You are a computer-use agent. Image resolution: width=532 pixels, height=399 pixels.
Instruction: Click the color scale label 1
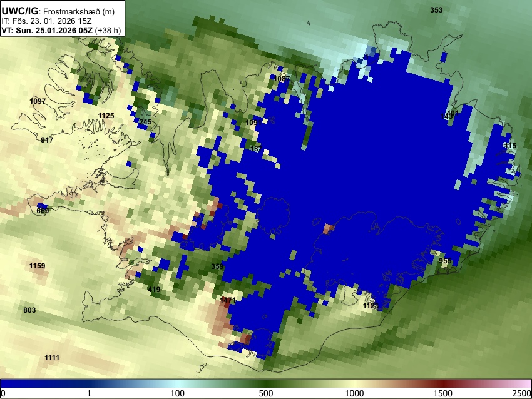point(89,393)
